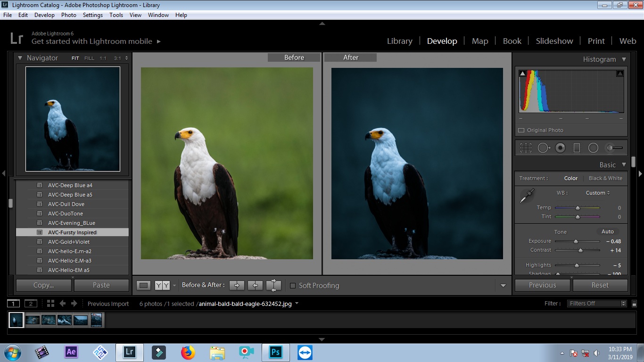Select the Graduated Filter tool
Screen dimensions: 644x362
(x=577, y=148)
